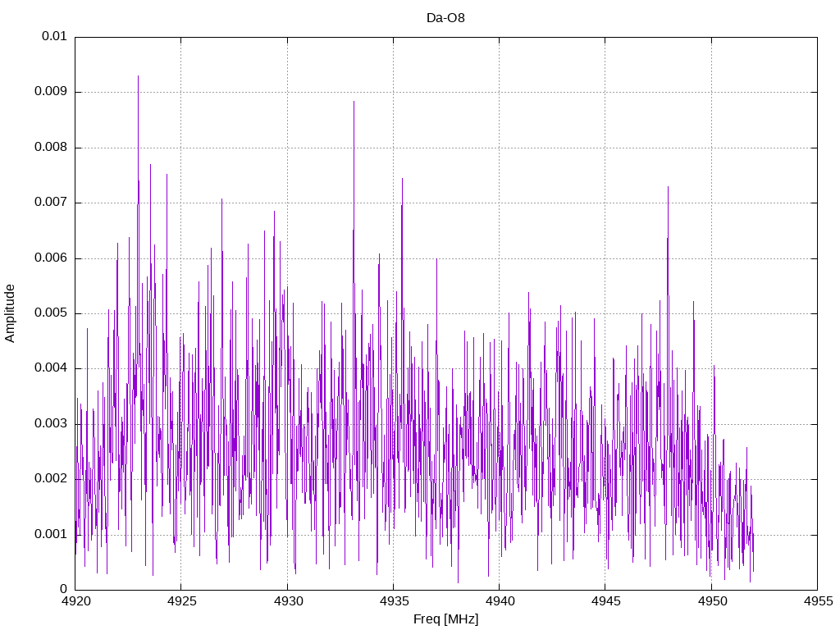
Task: Click x-axis tick label 4950
Action: tap(711, 601)
